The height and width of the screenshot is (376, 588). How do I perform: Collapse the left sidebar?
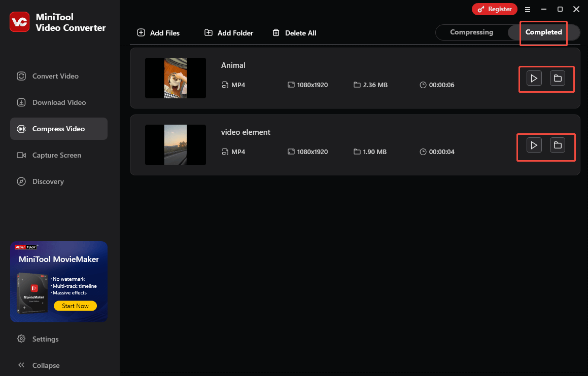click(x=46, y=365)
